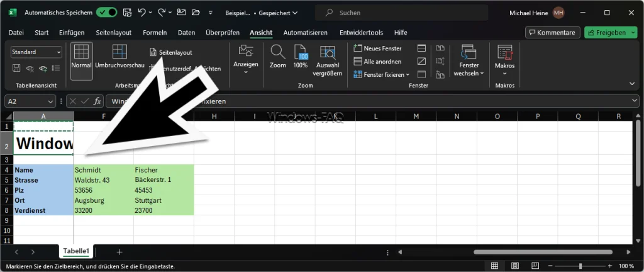The height and width of the screenshot is (272, 644).
Task: Click the Name Box showing A2
Action: tap(30, 101)
